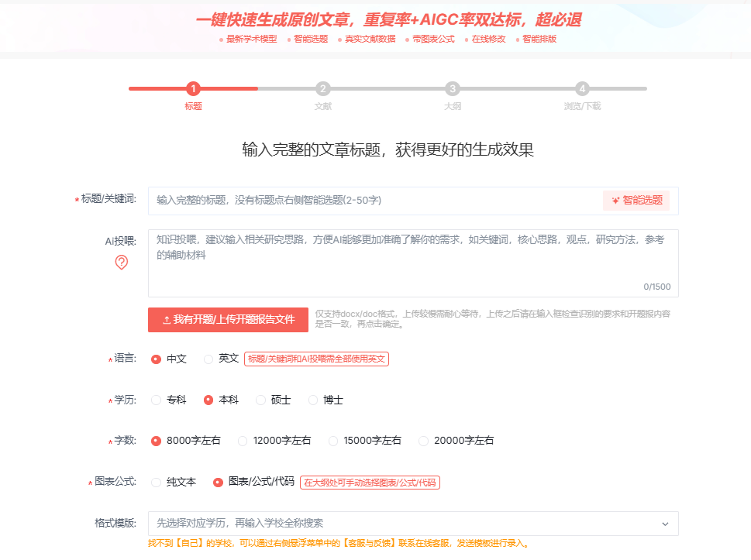Choose 专科 education level

point(157,400)
